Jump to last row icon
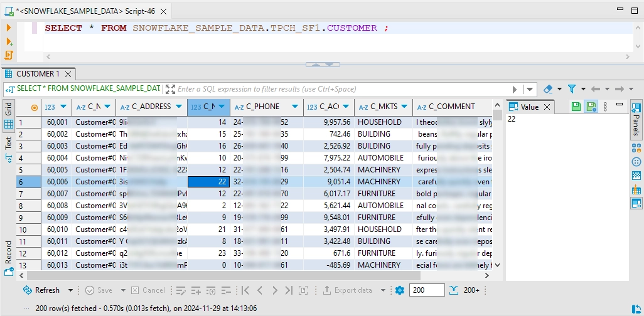 click(x=289, y=290)
